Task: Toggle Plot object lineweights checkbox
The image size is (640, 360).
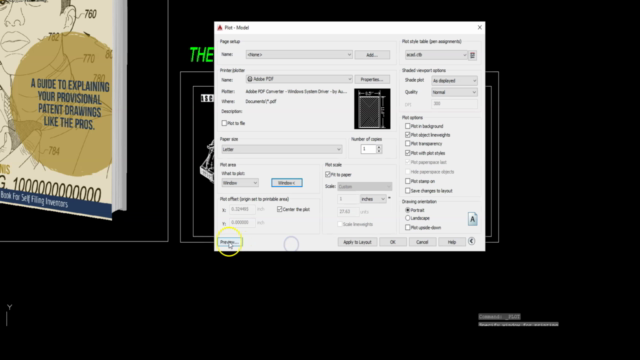Action: coord(407,135)
